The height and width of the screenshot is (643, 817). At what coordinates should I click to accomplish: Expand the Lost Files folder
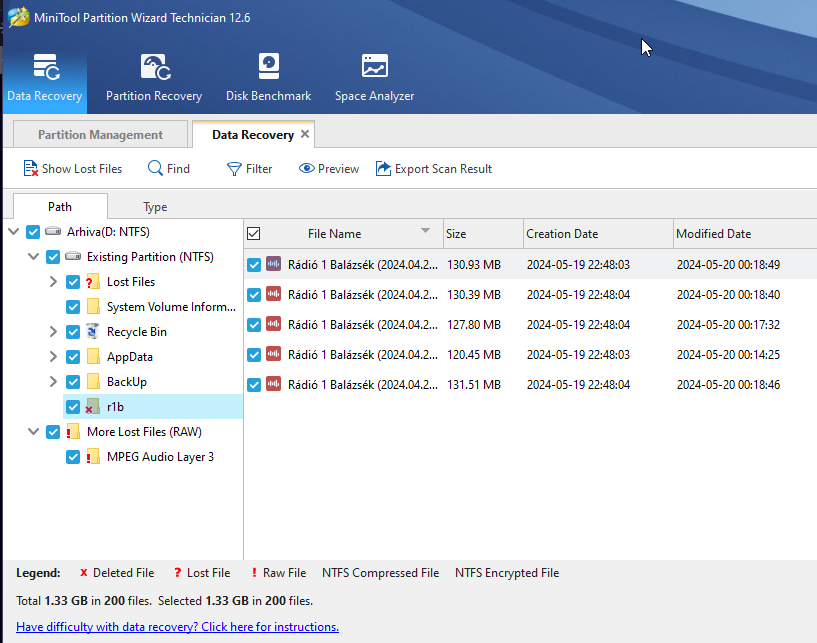coord(53,281)
